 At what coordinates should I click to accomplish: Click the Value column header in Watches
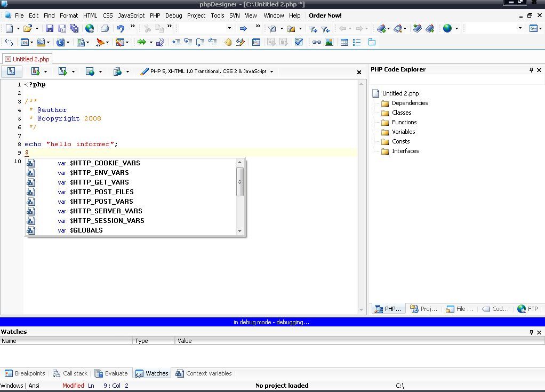(x=360, y=341)
